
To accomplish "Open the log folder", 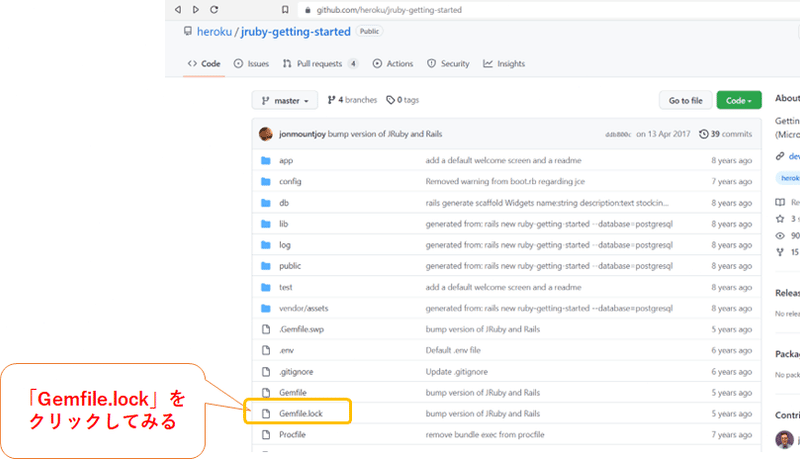I will (285, 245).
